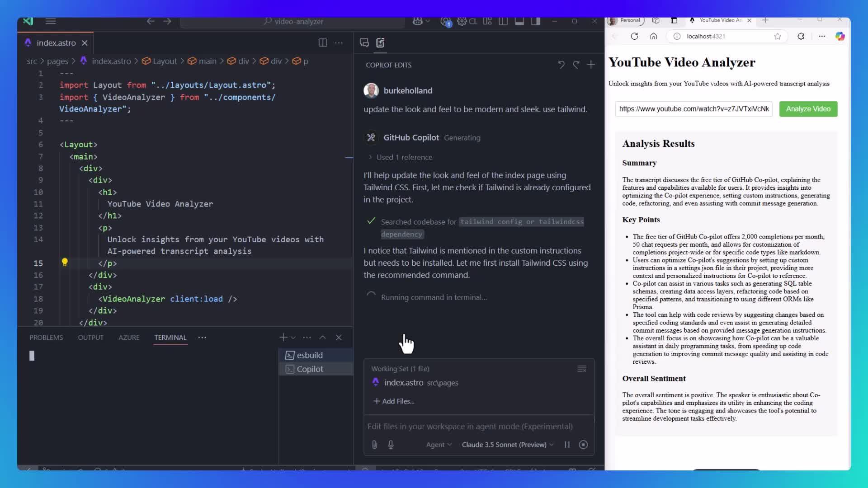Click Add Files in Working Set
The image size is (868, 488).
[x=394, y=401]
